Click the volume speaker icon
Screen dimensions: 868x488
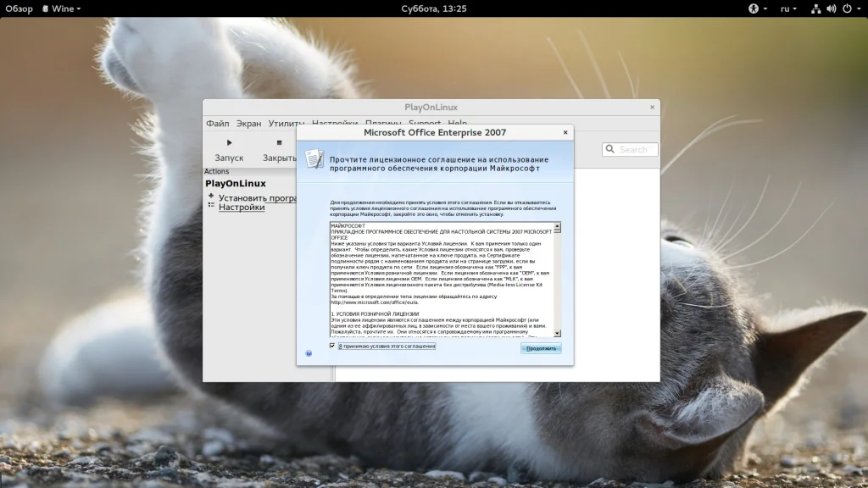pyautogui.click(x=831, y=8)
